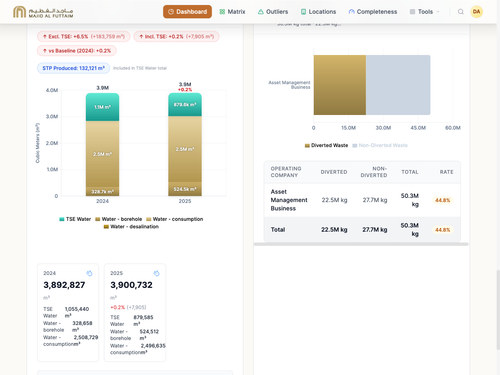The height and width of the screenshot is (375, 500).
Task: Toggle Water - desalination legend item
Action: point(131,227)
